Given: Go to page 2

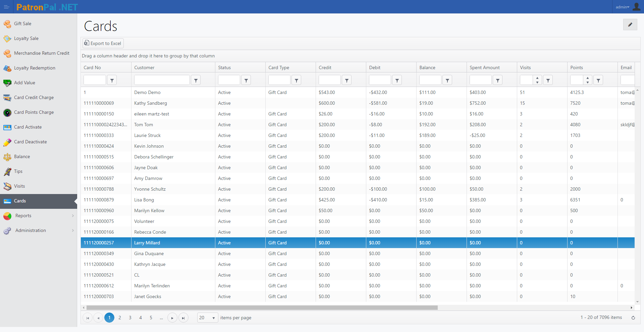Looking at the screenshot, I should pyautogui.click(x=120, y=318).
